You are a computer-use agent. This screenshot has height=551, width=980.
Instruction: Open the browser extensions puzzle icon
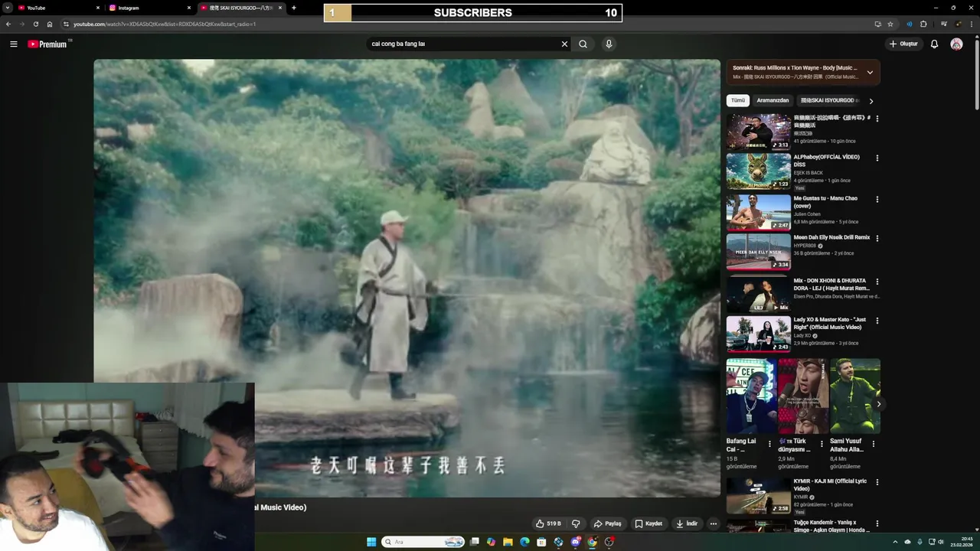(x=923, y=24)
